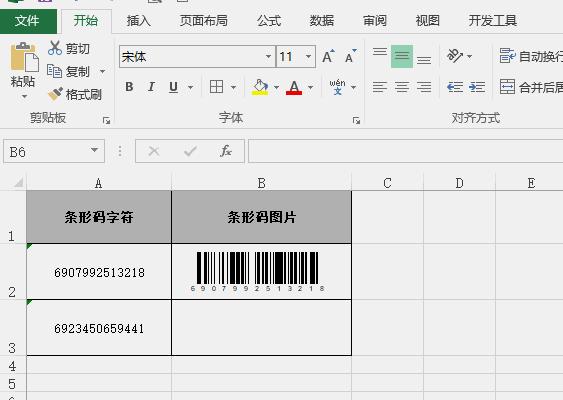This screenshot has height=400, width=563.
Task: Increase indent
Action: (477, 87)
